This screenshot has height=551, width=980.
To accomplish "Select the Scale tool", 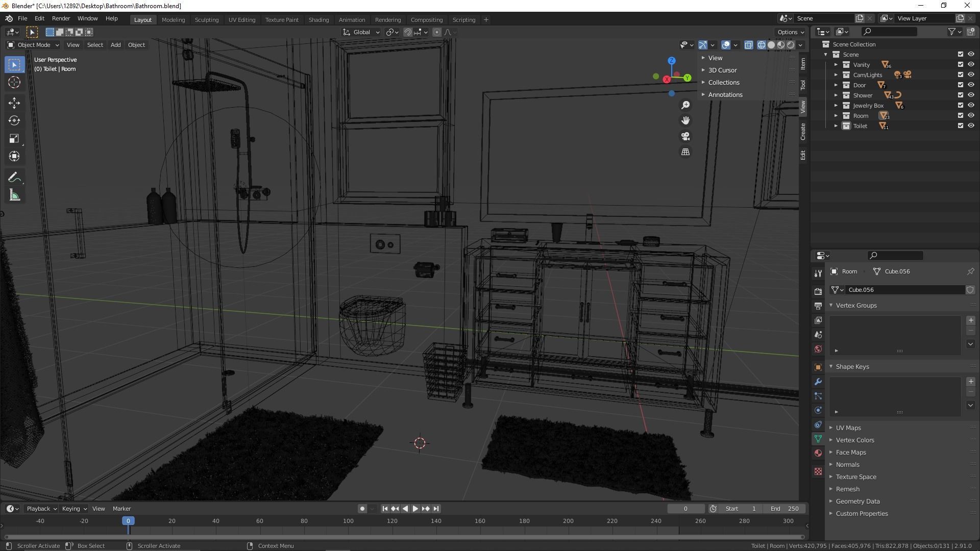I will (x=14, y=139).
